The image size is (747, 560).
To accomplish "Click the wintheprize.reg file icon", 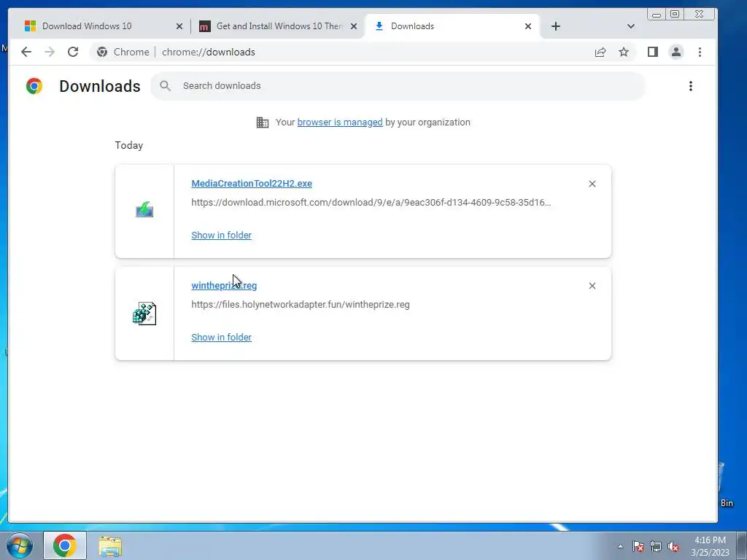I will point(144,314).
